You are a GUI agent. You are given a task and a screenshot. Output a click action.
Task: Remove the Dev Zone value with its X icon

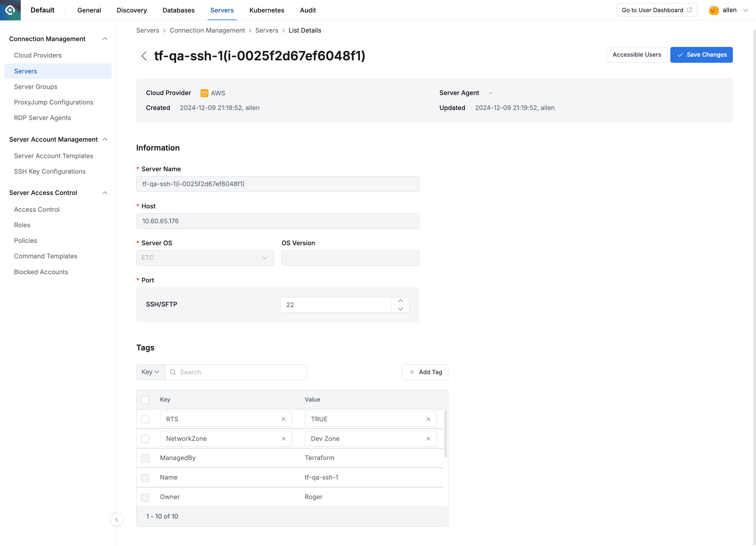(x=428, y=438)
